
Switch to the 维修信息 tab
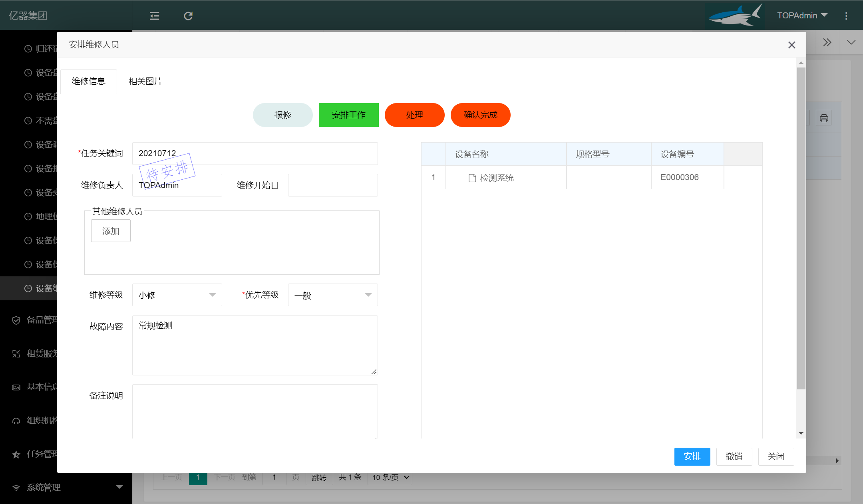click(x=89, y=81)
